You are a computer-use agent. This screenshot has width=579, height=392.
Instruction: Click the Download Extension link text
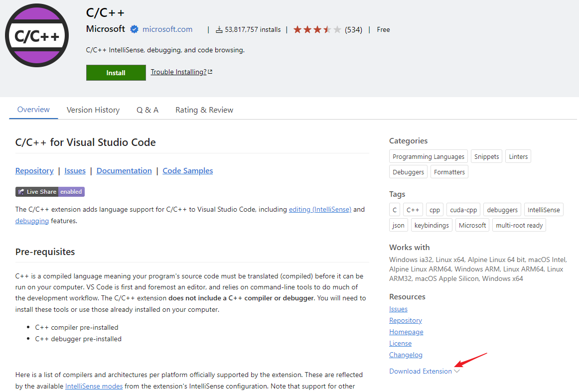421,371
